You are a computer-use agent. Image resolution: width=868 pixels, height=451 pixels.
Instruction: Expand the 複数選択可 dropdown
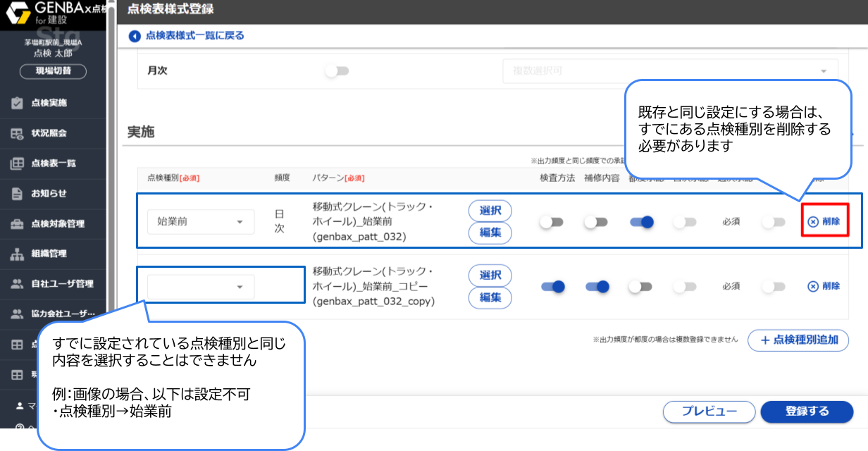pos(669,71)
